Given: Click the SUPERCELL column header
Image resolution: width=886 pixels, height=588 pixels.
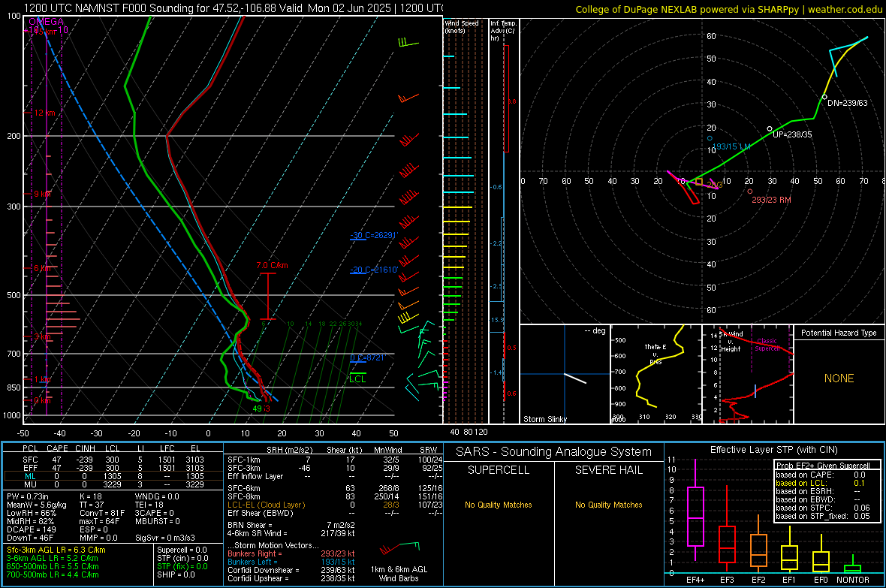Looking at the screenshot, I should pos(499,470).
